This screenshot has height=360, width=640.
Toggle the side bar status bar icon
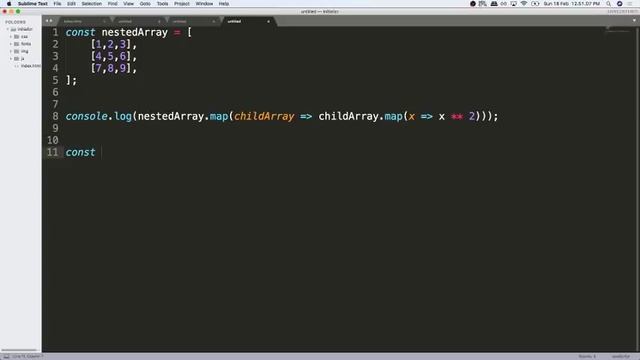6,356
